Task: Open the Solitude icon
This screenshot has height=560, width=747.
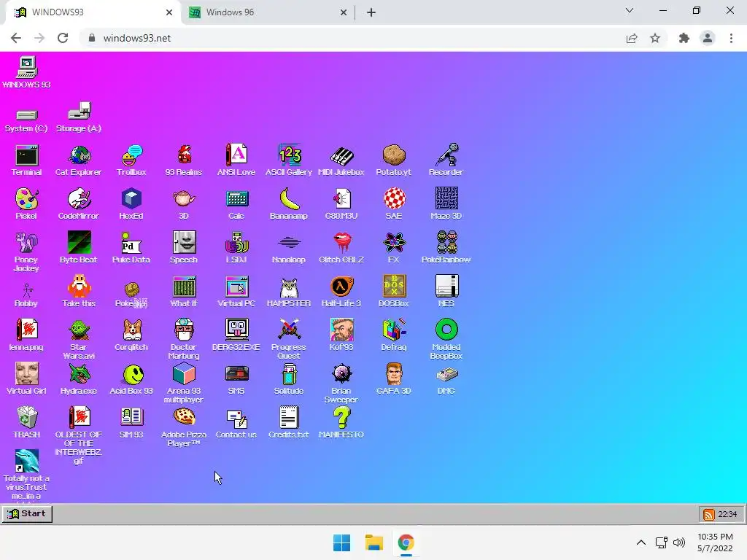Action: [x=289, y=379]
